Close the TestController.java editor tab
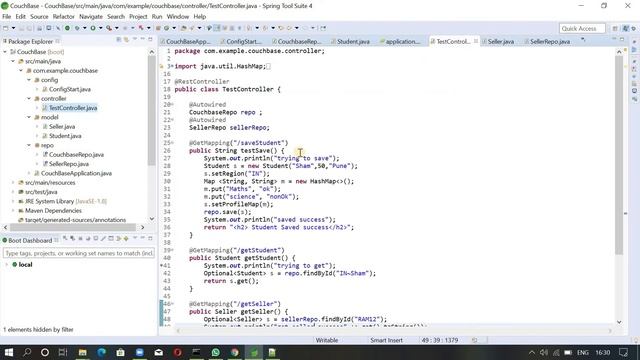This screenshot has width=640, height=360. [476, 41]
